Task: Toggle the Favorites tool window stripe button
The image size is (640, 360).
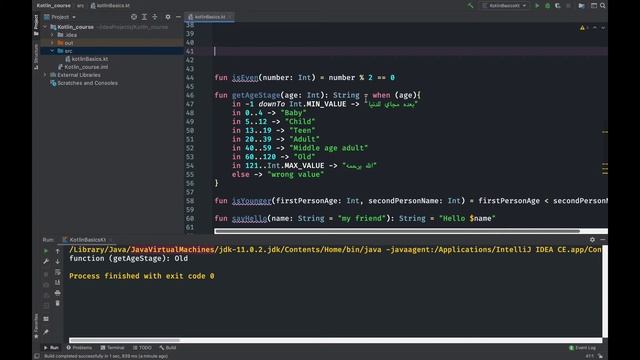Action: [x=36, y=326]
